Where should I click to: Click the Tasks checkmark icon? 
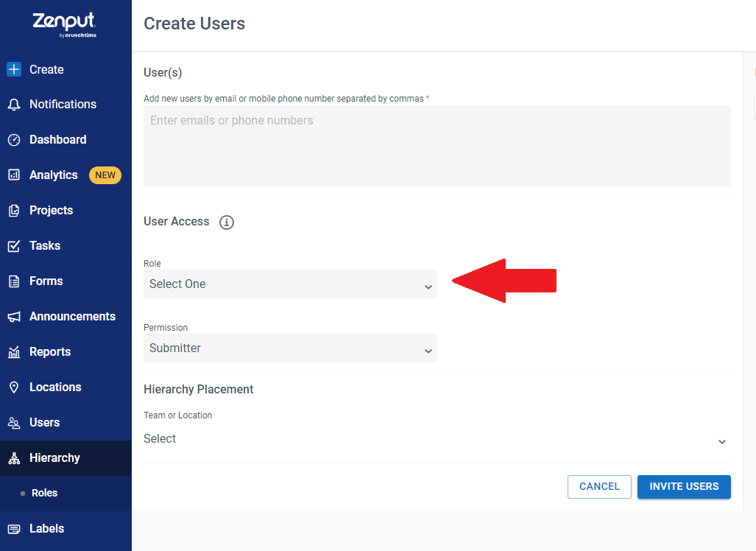[x=14, y=246]
